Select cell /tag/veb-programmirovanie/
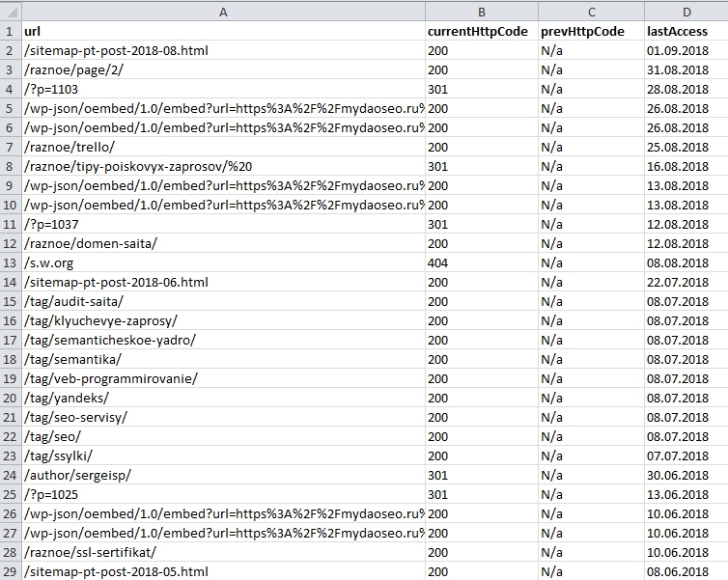The height and width of the screenshot is (580, 728). pos(223,378)
